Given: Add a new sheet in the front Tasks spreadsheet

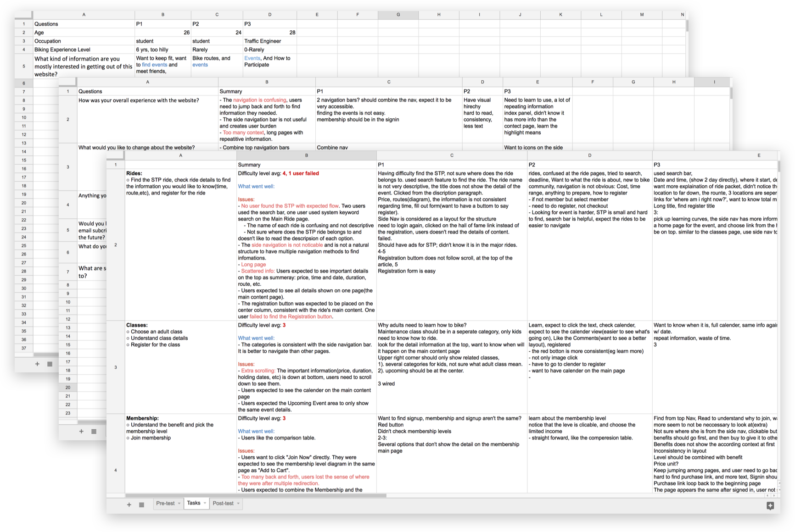Looking at the screenshot, I should pyautogui.click(x=129, y=504).
